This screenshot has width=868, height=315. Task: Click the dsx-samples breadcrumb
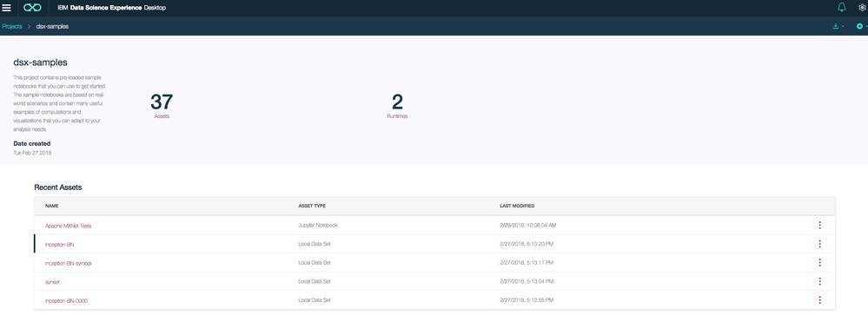point(52,26)
